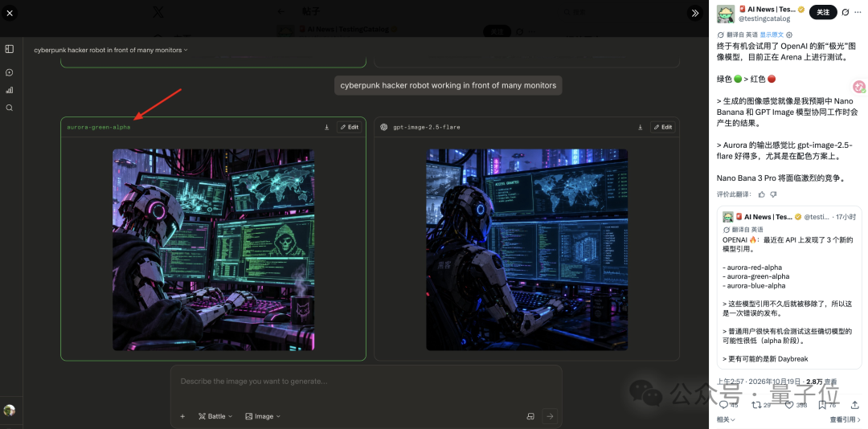Expand the chat title dropdown at the top
868x429 pixels.
pos(111,50)
